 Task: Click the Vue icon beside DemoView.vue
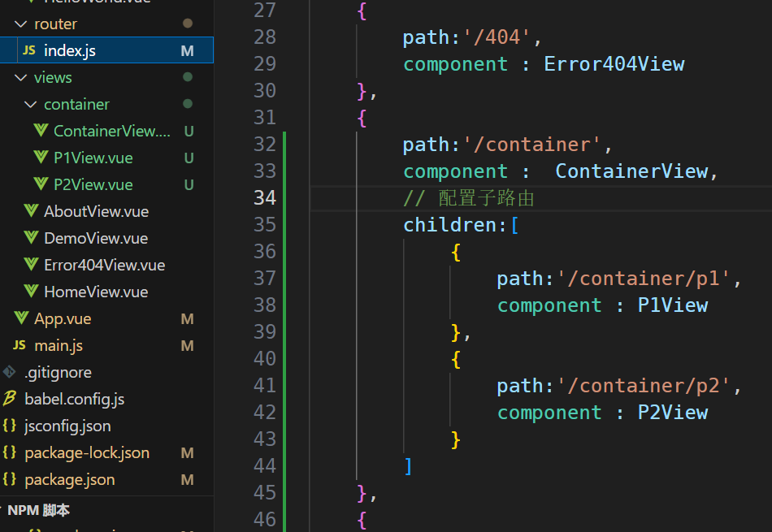[31, 238]
